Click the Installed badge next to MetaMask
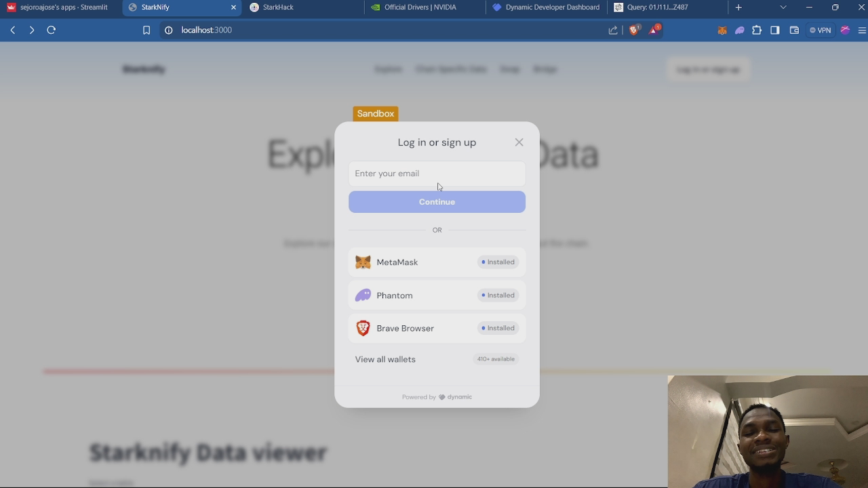 coord(498,262)
